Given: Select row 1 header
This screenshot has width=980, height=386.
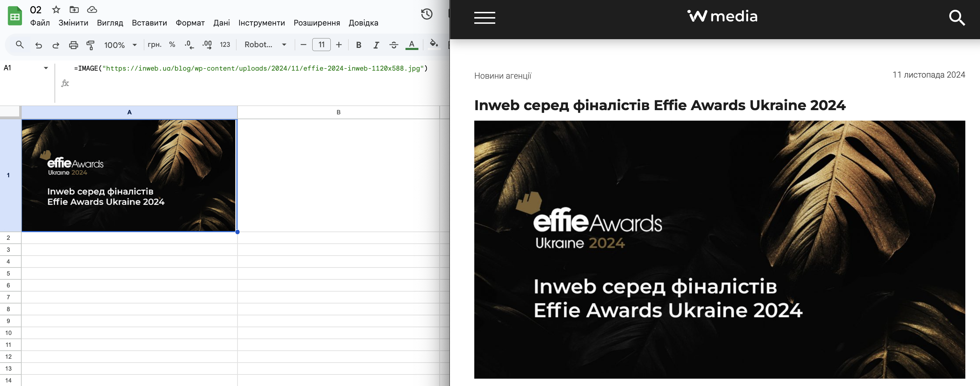Looking at the screenshot, I should coord(8,176).
